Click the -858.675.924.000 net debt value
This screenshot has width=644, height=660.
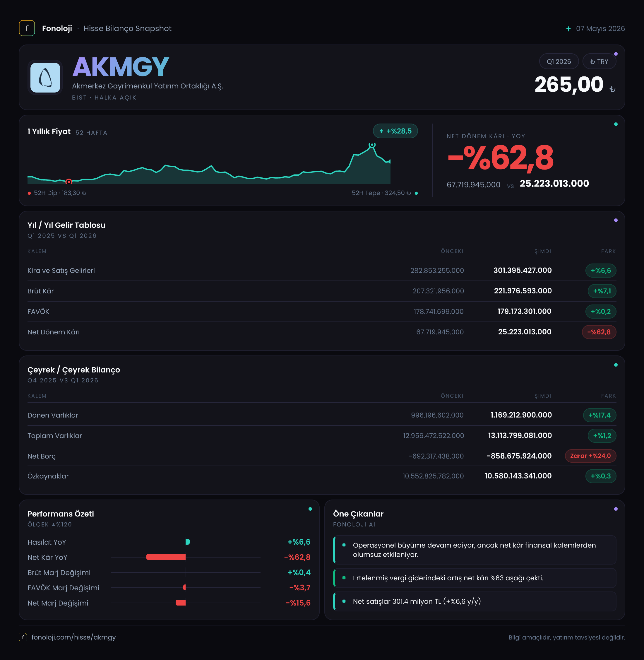point(519,456)
